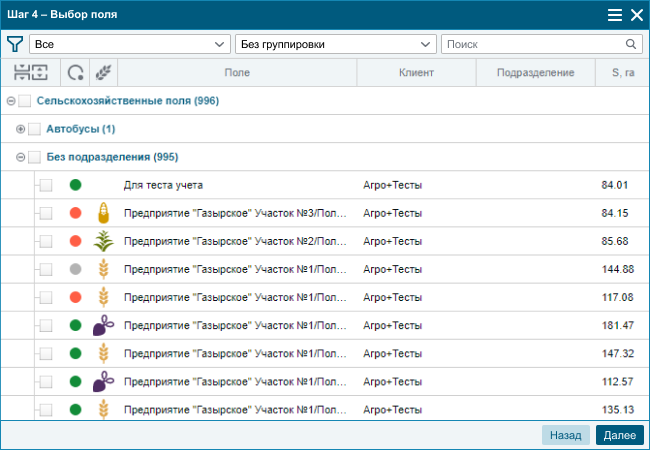Click the status circle column header icon
Screen dimensions: 650x450
[x=75, y=72]
